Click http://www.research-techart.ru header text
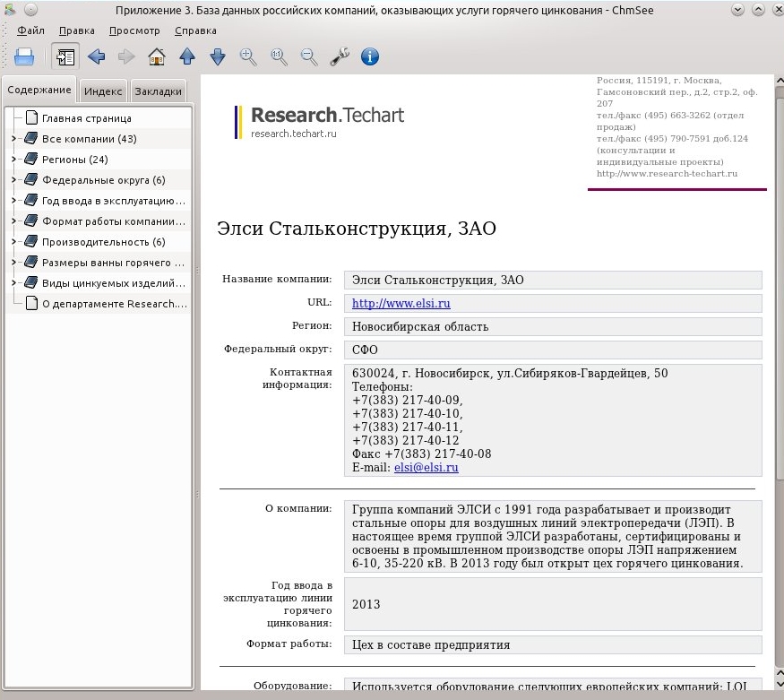The height and width of the screenshot is (700, 784). (667, 174)
